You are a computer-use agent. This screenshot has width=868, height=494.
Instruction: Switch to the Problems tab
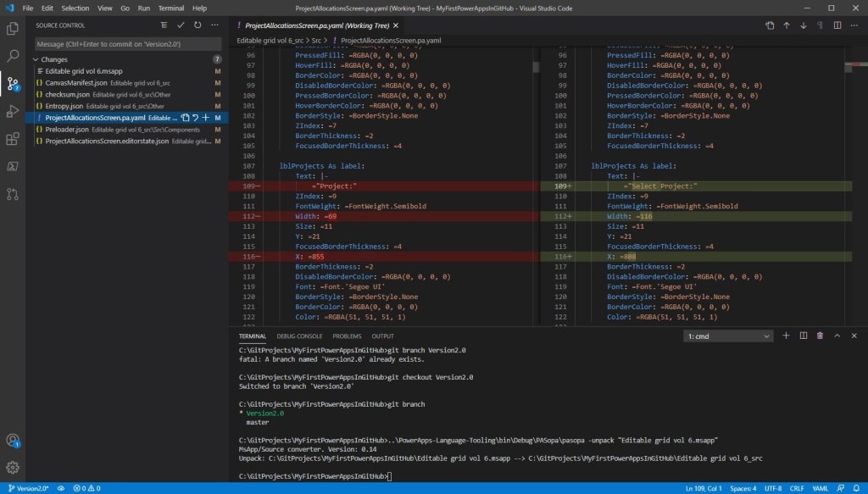point(346,336)
